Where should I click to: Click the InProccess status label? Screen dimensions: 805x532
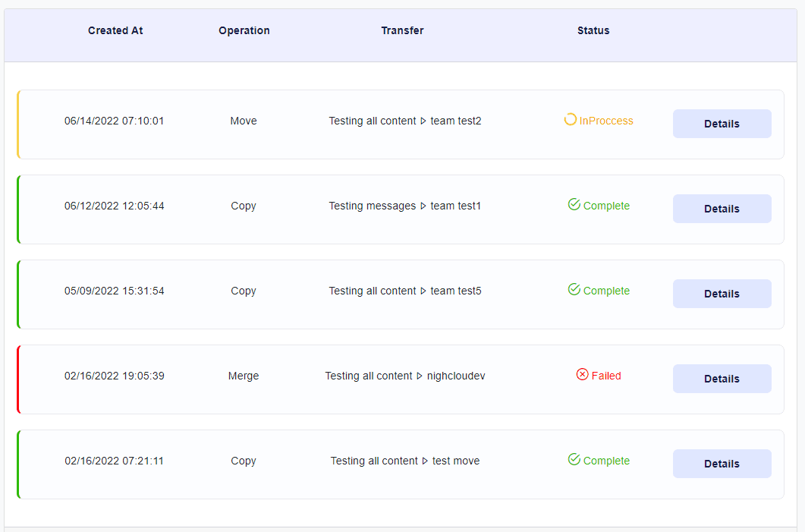(x=605, y=121)
